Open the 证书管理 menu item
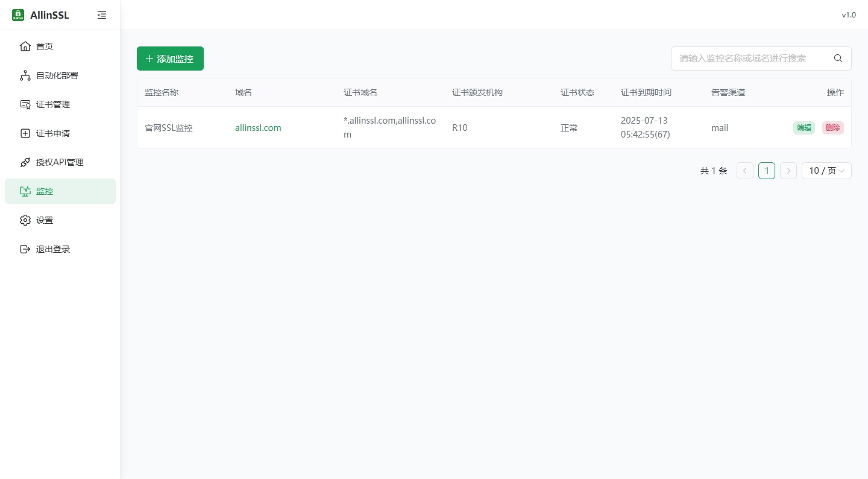The width and height of the screenshot is (868, 479). pos(54,104)
